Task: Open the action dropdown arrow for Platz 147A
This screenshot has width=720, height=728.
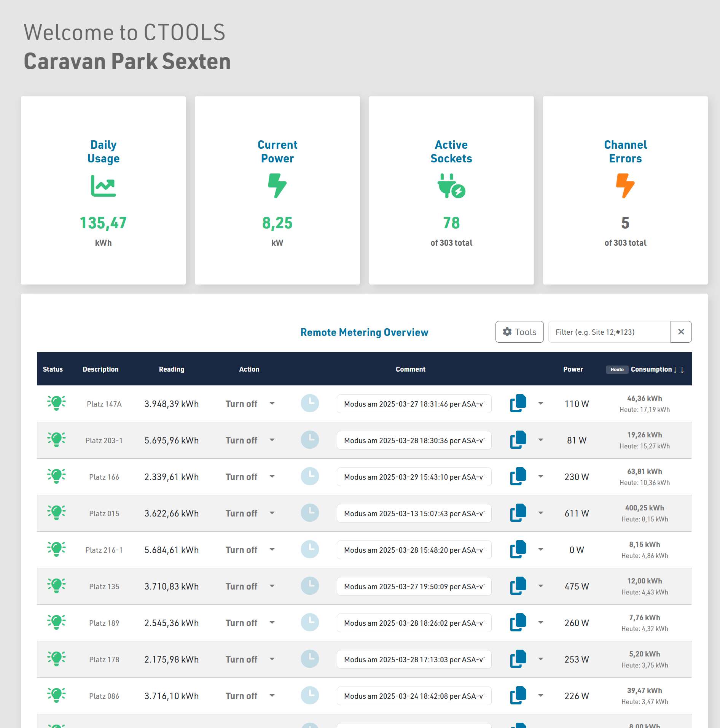Action: [x=272, y=403]
